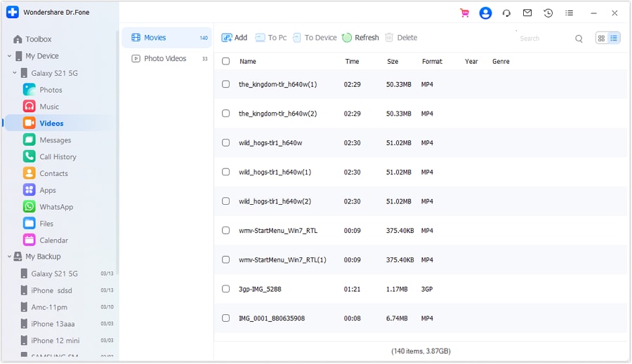Screen dimensions: 632x364
Task: Open the shopping cart icon
Action: tap(465, 13)
